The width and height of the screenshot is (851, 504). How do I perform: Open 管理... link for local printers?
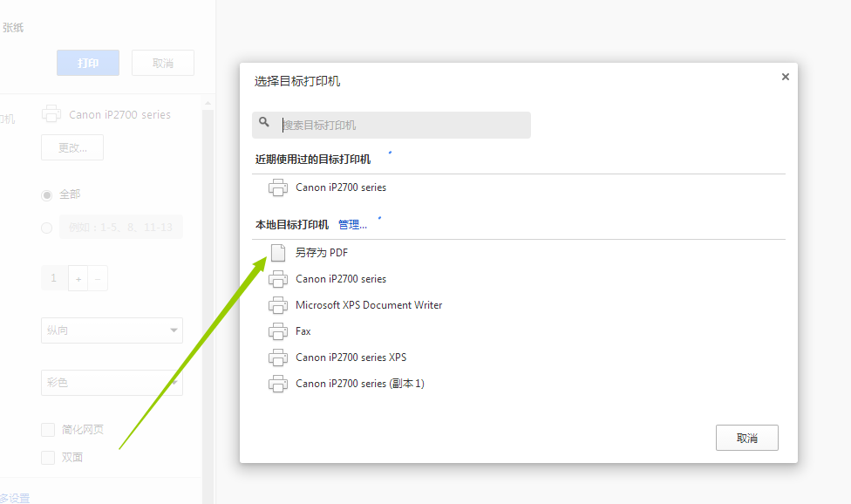pyautogui.click(x=352, y=225)
